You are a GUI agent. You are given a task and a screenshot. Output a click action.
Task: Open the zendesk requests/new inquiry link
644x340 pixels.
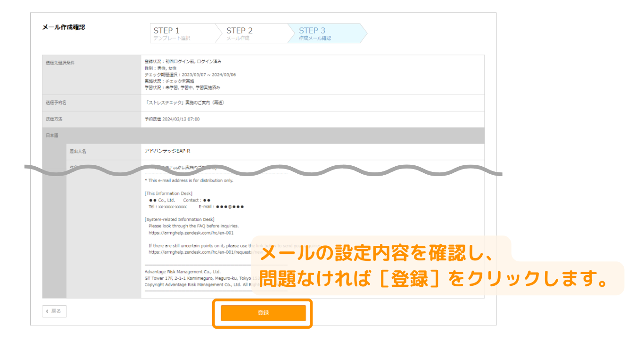pyautogui.click(x=198, y=252)
